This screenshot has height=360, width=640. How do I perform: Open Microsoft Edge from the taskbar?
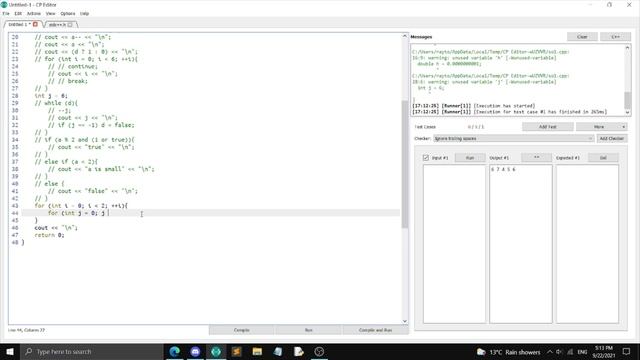point(175,351)
